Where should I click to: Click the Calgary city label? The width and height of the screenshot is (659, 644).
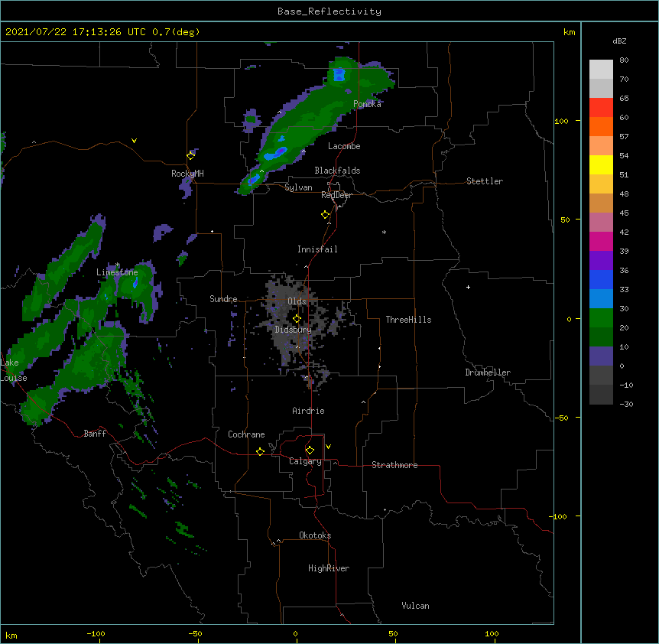point(305,461)
